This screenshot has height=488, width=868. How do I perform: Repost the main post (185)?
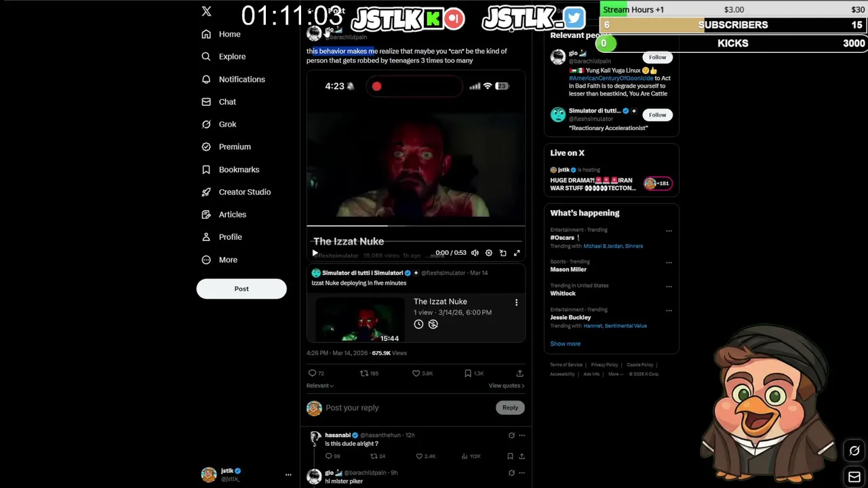[x=369, y=373]
